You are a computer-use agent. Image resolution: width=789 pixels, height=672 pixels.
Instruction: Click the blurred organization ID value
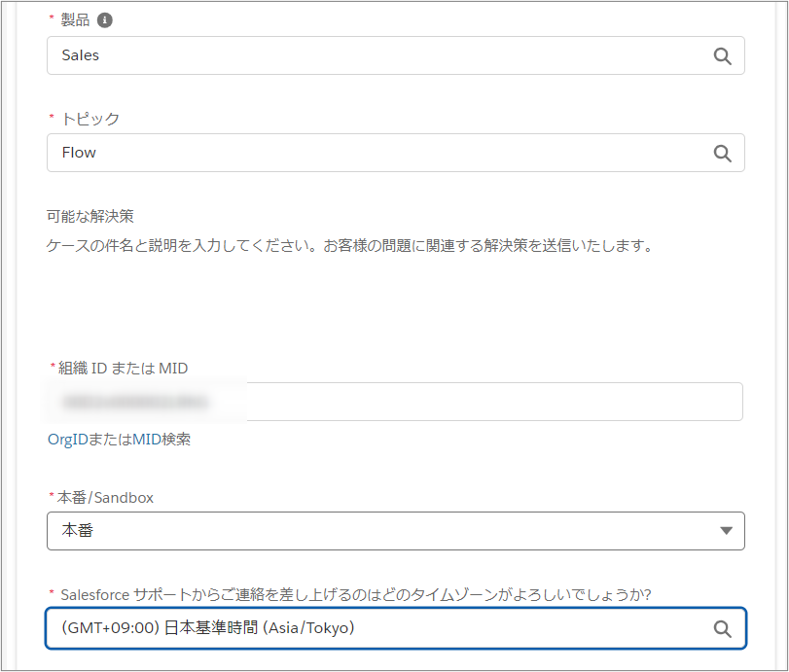pyautogui.click(x=136, y=402)
